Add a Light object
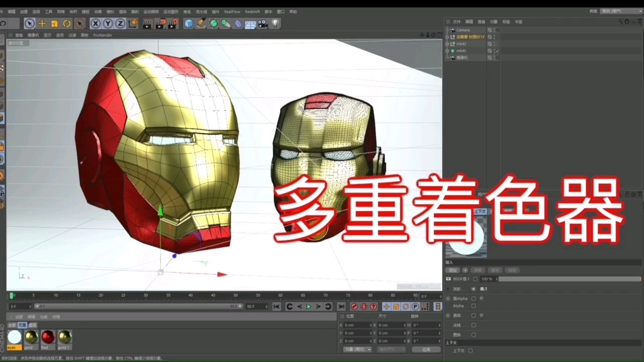The image size is (644, 362). coord(275,24)
